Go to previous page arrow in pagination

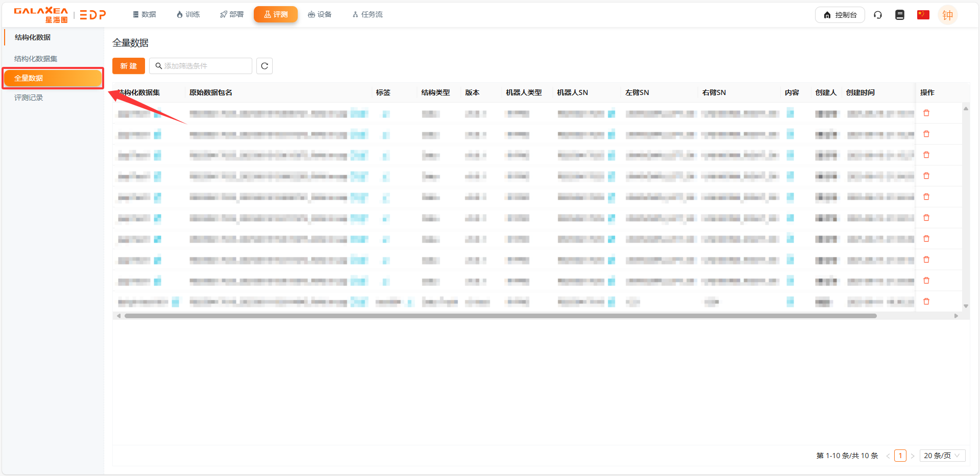coord(888,456)
